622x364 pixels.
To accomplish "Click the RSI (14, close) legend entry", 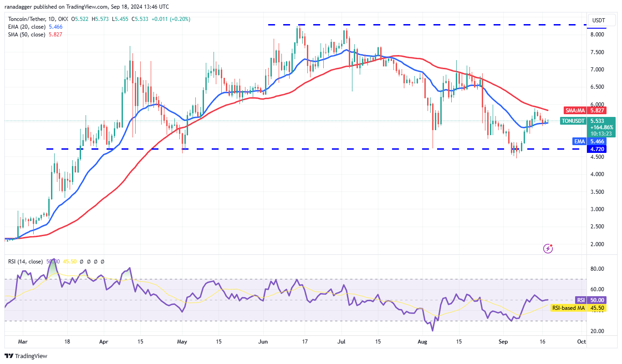I will [x=25, y=262].
